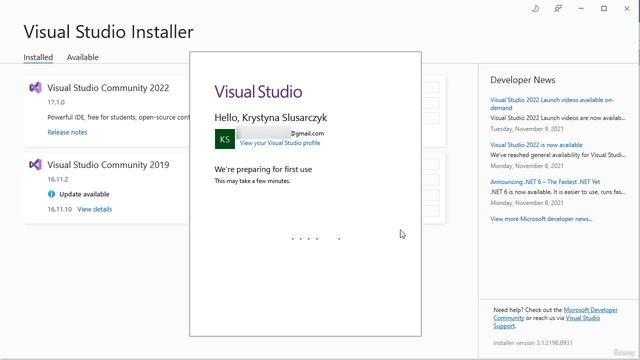Click the Developer News heading

click(523, 80)
